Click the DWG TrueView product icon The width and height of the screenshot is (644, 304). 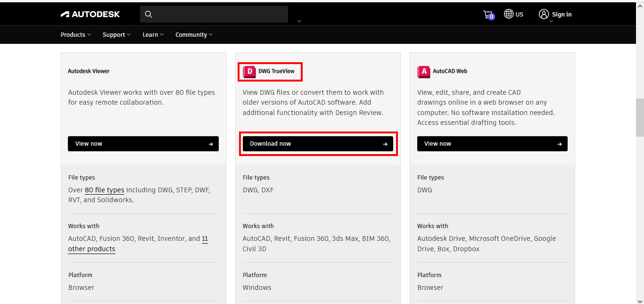point(249,72)
